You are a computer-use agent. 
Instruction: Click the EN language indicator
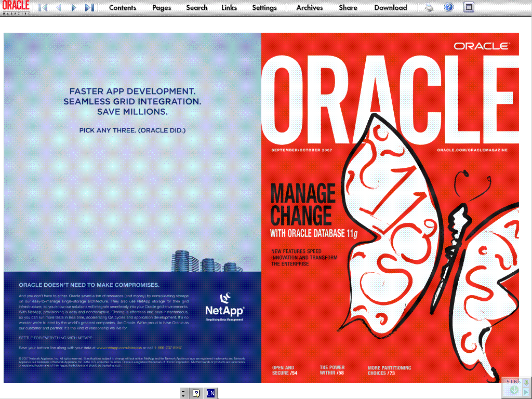pyautogui.click(x=210, y=393)
